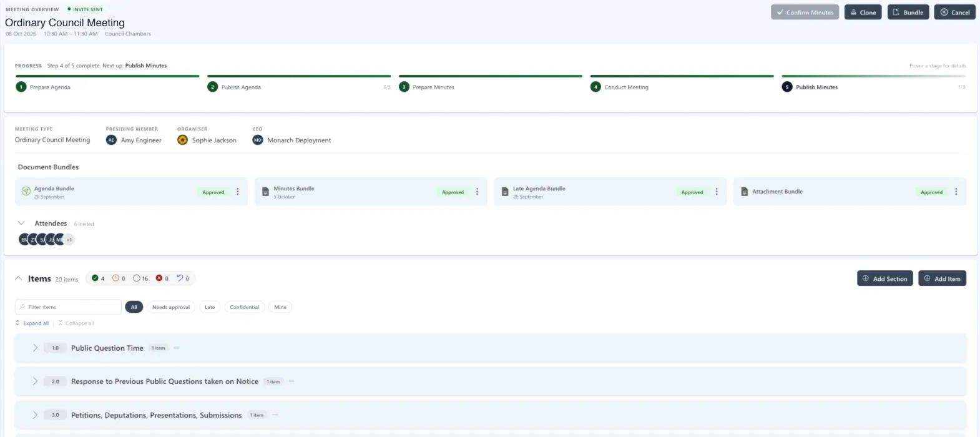Open the Attachment Bundle three-dot menu
The image size is (980, 437).
[x=956, y=192]
